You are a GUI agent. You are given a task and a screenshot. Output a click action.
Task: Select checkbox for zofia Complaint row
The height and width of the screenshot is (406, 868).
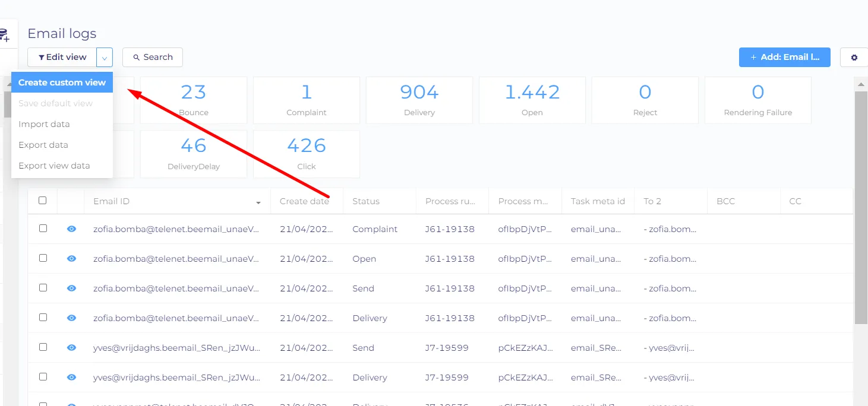(43, 228)
